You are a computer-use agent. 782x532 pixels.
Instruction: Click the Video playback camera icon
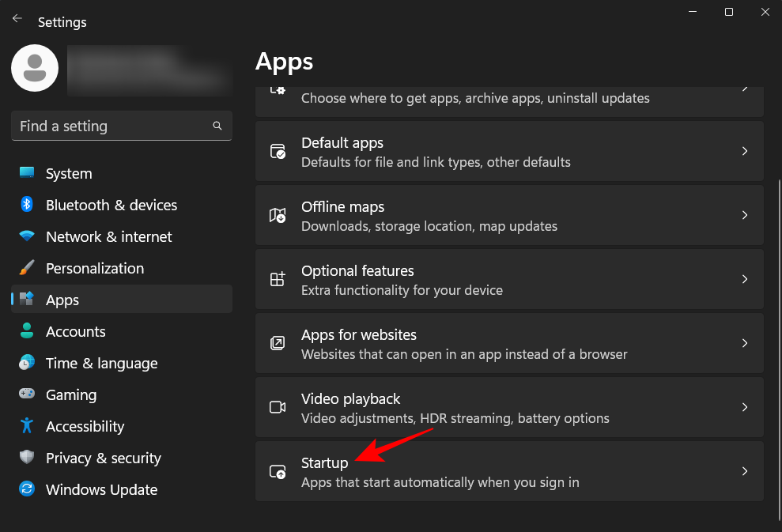coord(278,407)
